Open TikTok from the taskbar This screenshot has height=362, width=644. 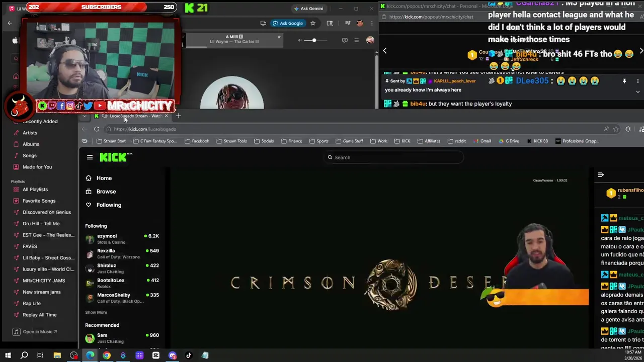[x=189, y=355]
